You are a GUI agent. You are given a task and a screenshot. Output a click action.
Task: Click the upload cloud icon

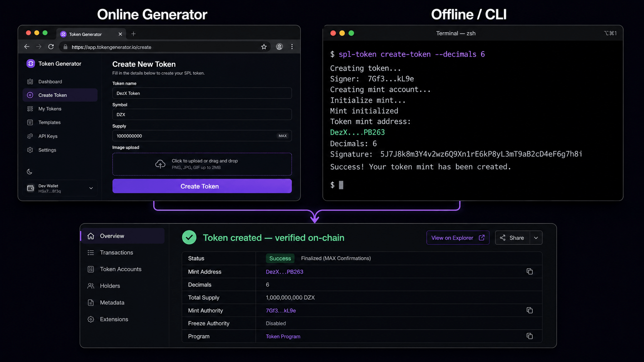(x=160, y=164)
